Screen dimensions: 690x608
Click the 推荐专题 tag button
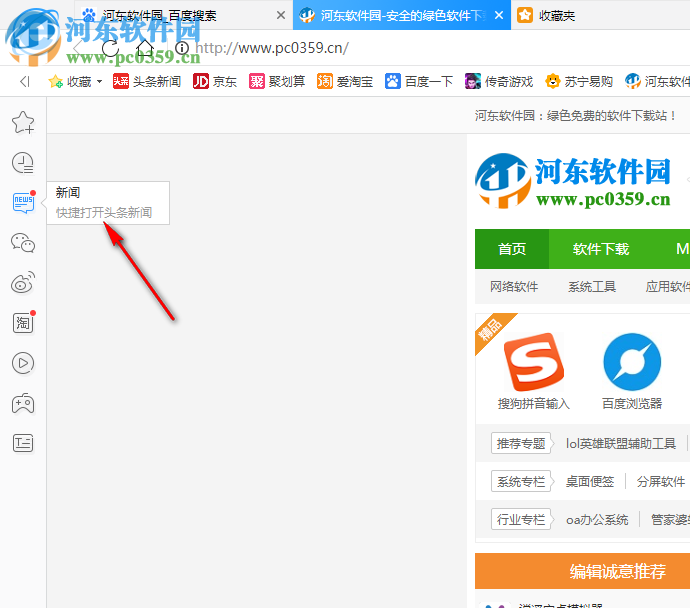pyautogui.click(x=521, y=443)
